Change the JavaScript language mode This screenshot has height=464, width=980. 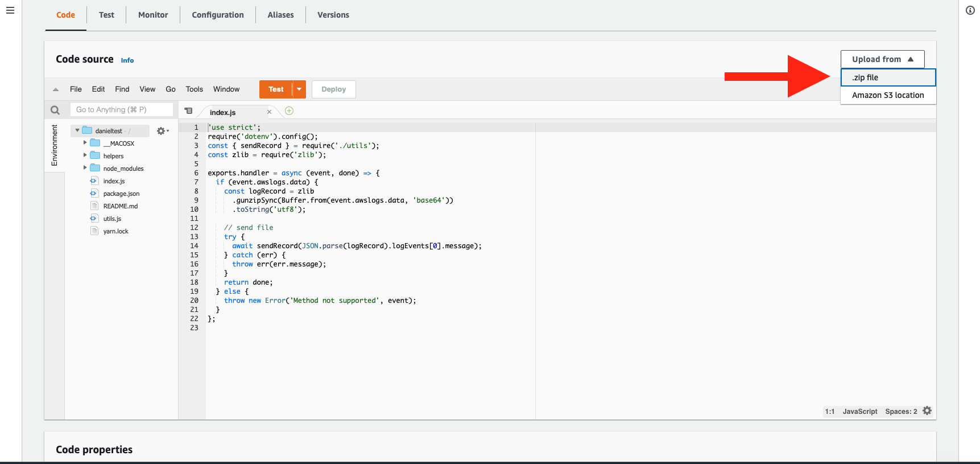click(860, 412)
